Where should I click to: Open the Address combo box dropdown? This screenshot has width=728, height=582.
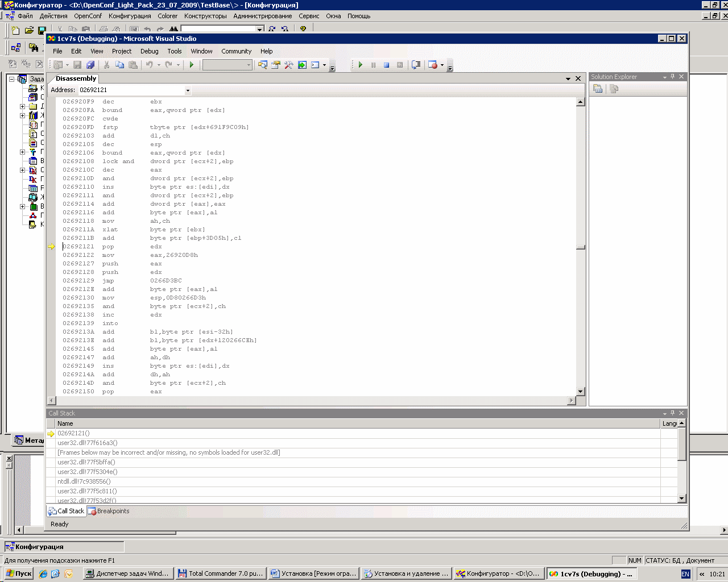(188, 90)
